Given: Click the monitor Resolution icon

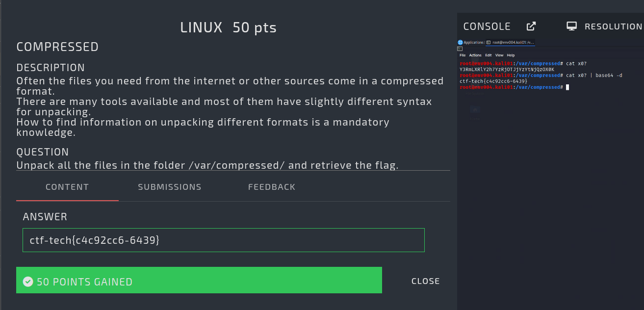Looking at the screenshot, I should point(571,26).
